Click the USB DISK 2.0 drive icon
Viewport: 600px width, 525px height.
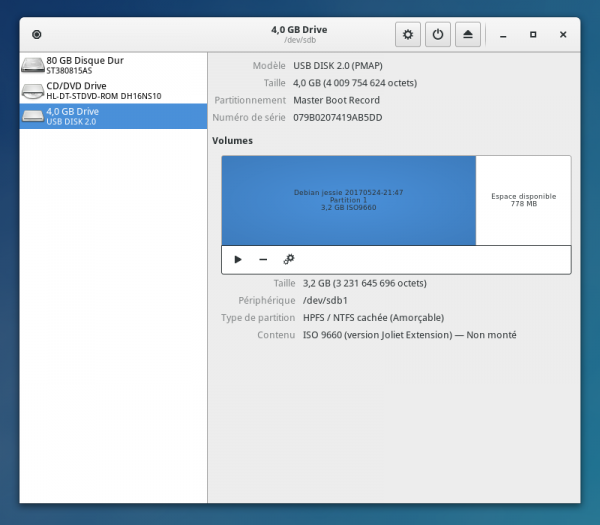point(33,117)
